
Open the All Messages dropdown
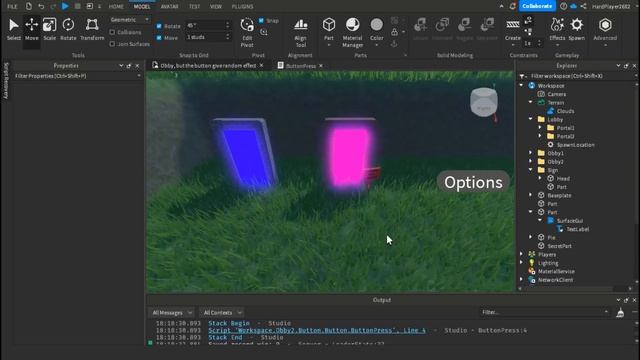pyautogui.click(x=172, y=313)
